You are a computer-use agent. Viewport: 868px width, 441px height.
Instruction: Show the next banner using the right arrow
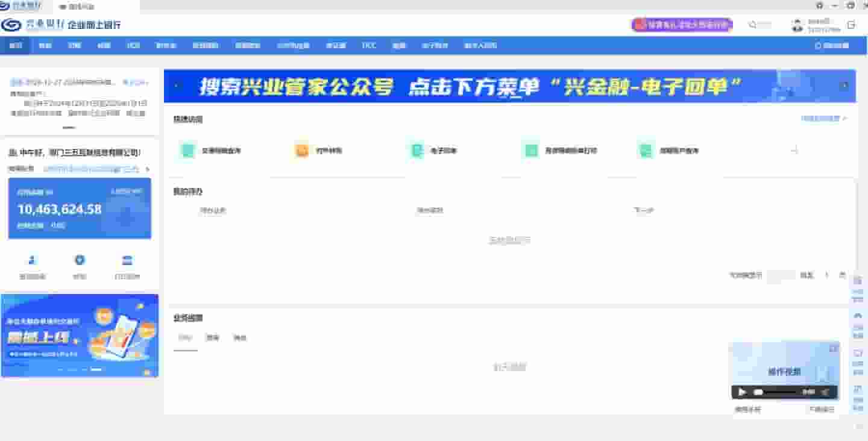tap(844, 86)
